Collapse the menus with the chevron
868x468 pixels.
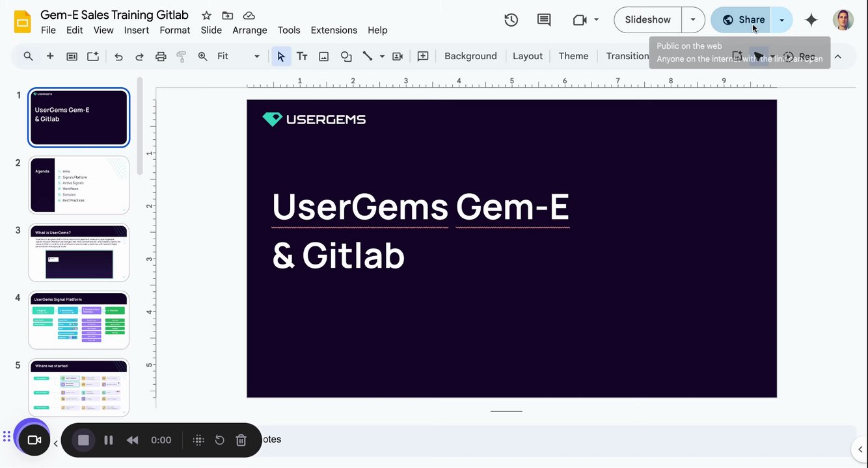point(838,57)
